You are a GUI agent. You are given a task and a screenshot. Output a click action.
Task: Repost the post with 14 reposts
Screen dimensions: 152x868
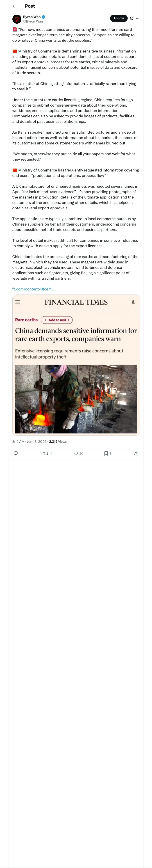[48, 454]
